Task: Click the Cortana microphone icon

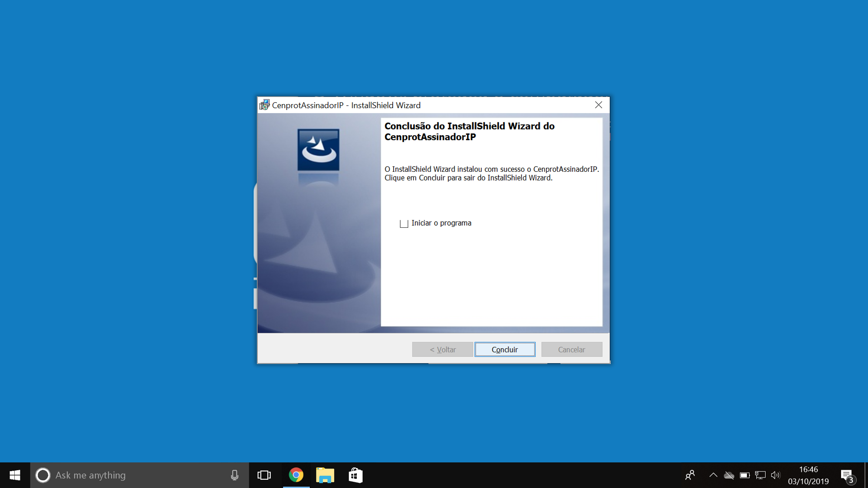Action: 234,475
